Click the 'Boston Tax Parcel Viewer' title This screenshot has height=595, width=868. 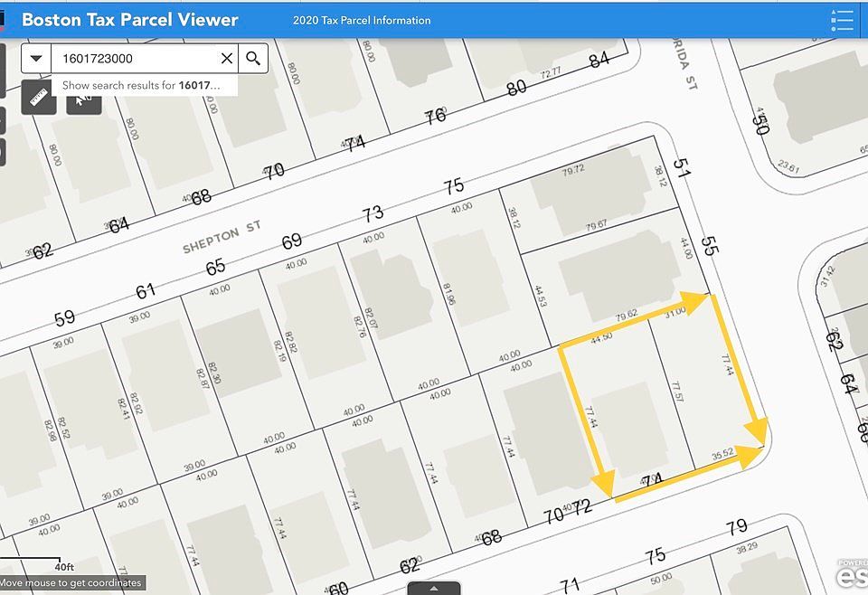[130, 20]
